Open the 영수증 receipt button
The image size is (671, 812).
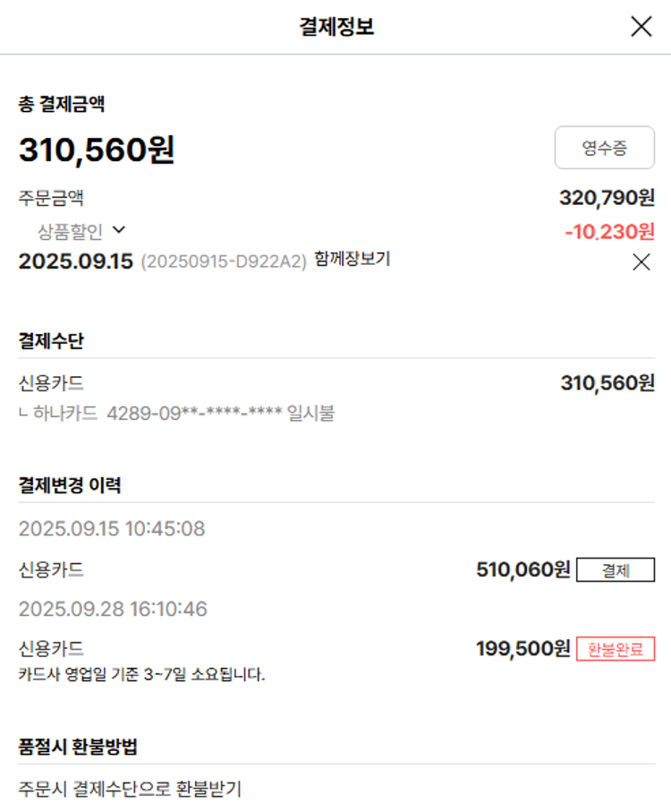tap(605, 148)
